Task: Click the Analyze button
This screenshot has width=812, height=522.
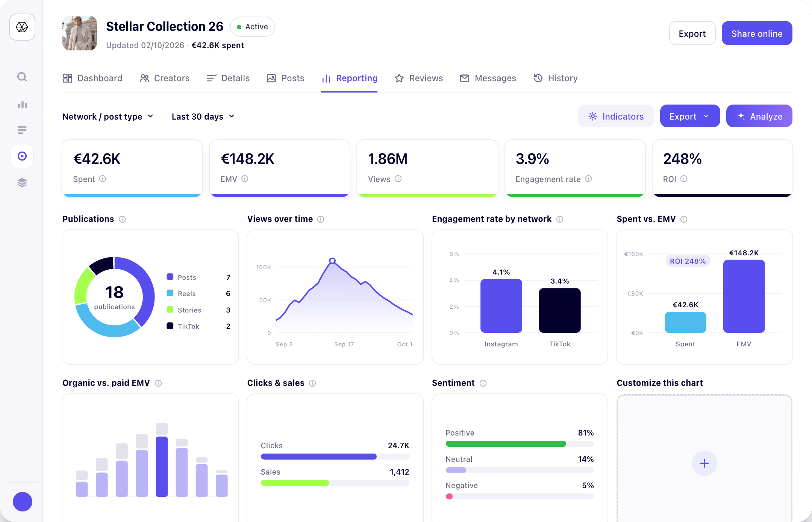Action: click(x=759, y=116)
